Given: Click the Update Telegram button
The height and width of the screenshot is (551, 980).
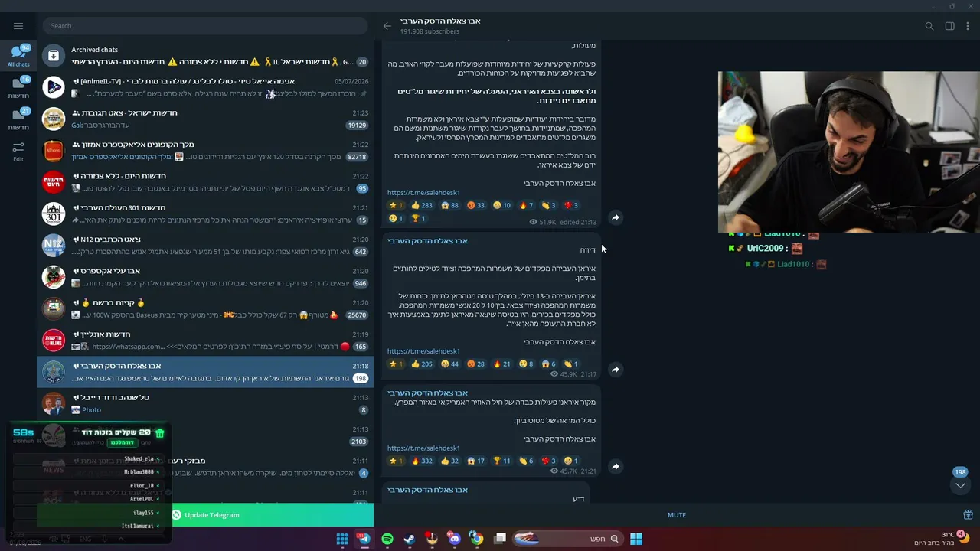Looking at the screenshot, I should 205,515.
